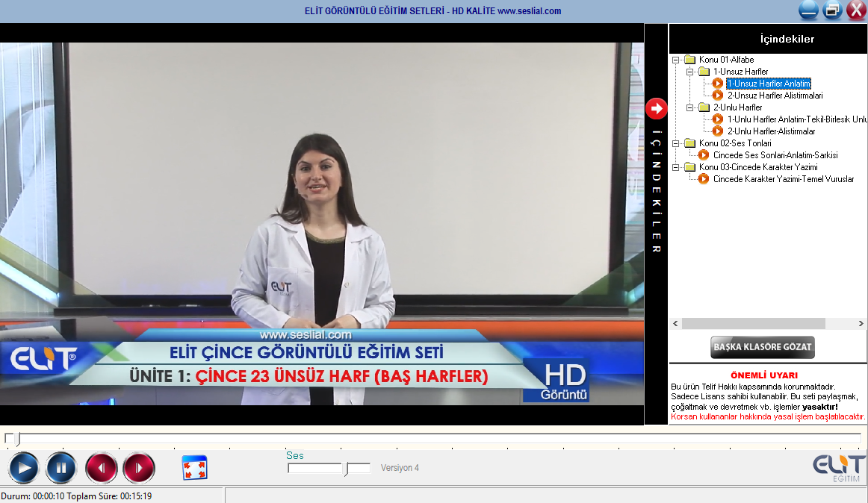Image resolution: width=868 pixels, height=503 pixels.
Task: Click the red forward button
Action: [x=139, y=468]
